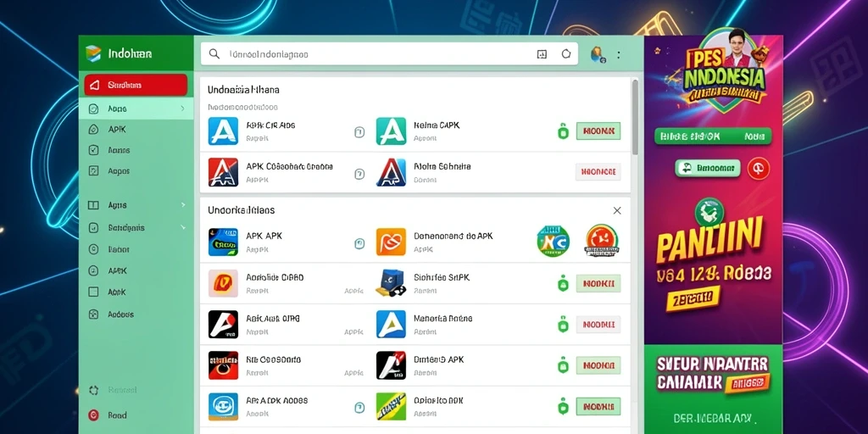This screenshot has height=434, width=868.
Task: Open the Aodolie CIB6D app icon
Action: (223, 283)
